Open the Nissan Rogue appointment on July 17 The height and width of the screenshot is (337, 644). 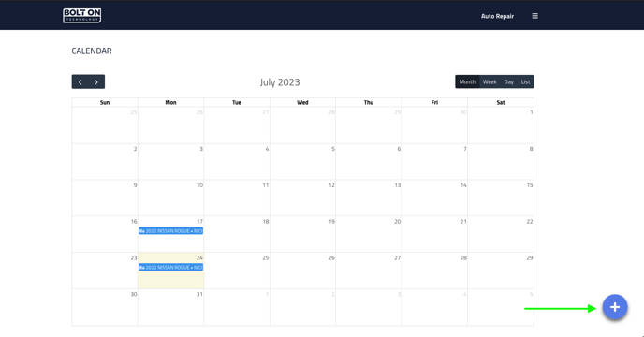tap(171, 231)
